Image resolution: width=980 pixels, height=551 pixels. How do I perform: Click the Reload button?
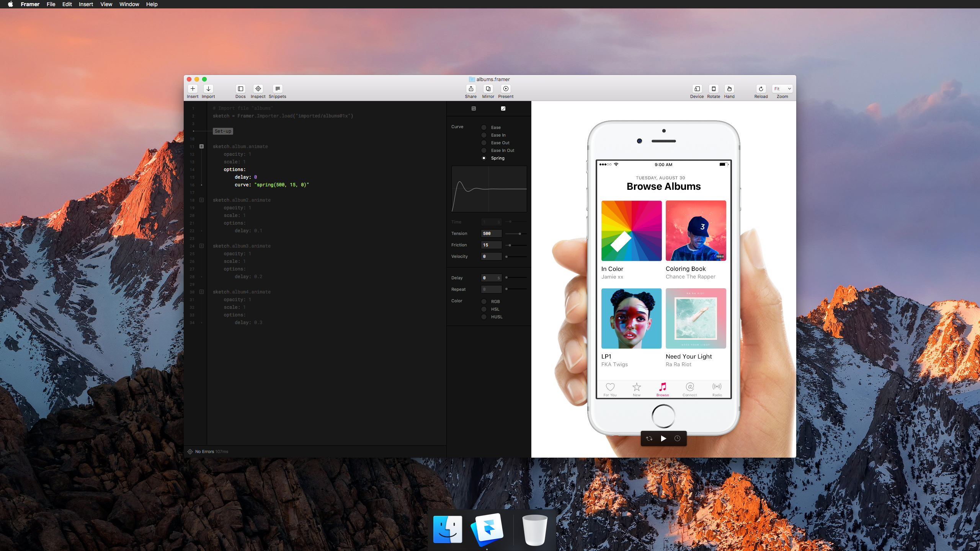[x=761, y=89]
